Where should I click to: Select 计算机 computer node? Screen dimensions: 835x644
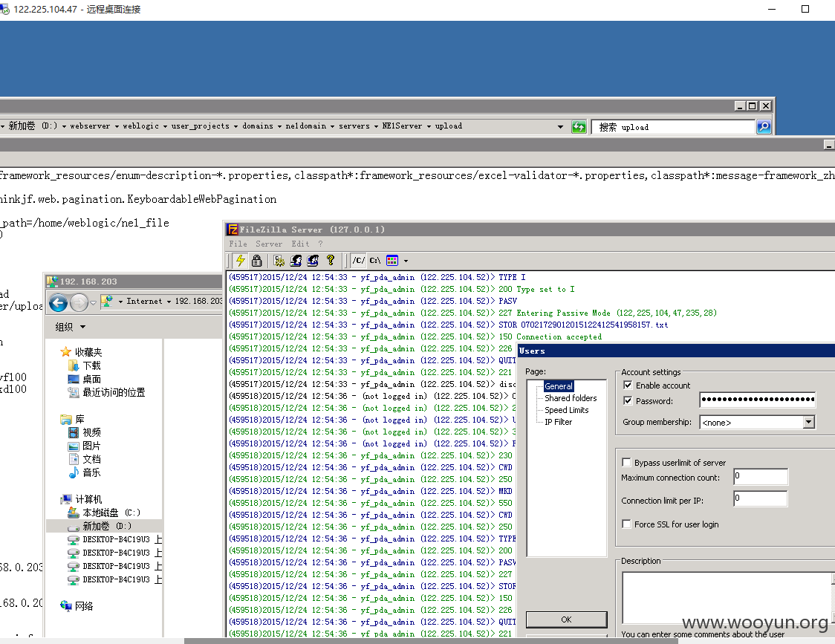[82, 499]
